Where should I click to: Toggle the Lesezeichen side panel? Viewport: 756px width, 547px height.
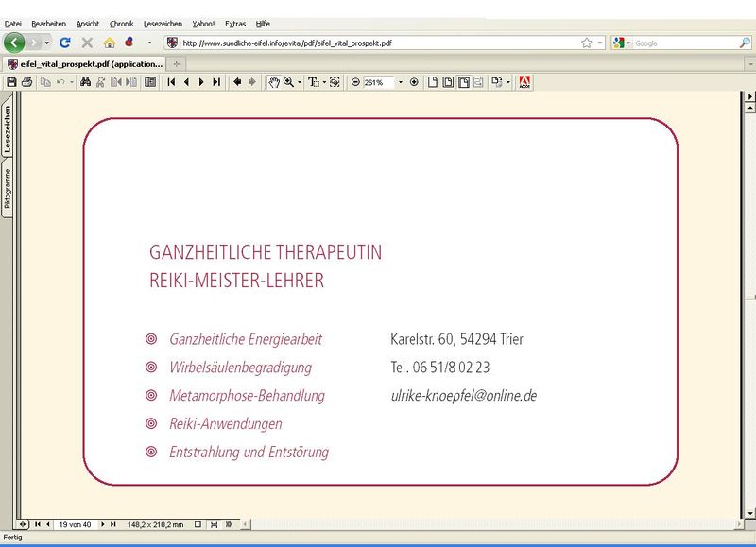(x=8, y=129)
